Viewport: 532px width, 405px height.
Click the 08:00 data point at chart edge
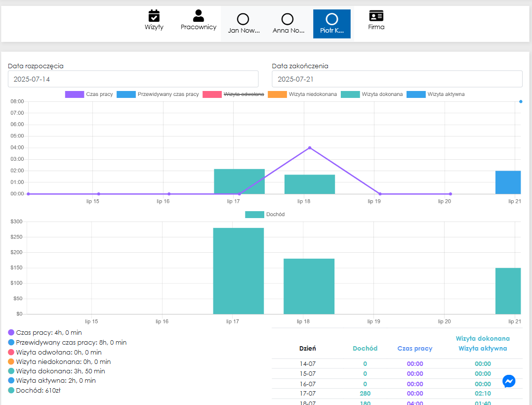coord(521,101)
